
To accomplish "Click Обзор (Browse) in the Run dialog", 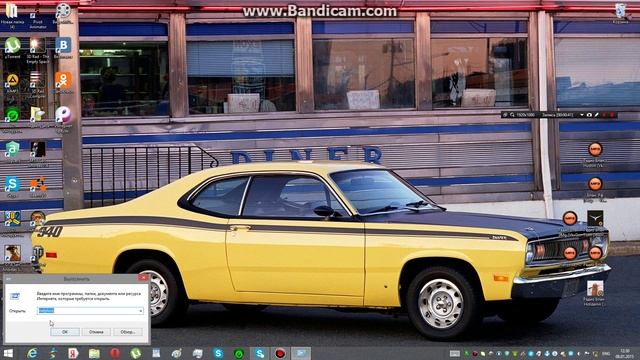I will 128,332.
